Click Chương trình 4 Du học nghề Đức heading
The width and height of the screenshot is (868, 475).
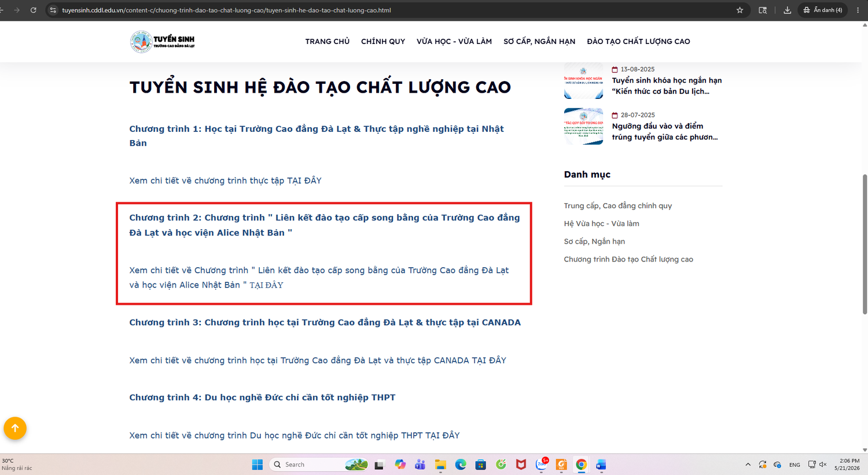point(262,397)
